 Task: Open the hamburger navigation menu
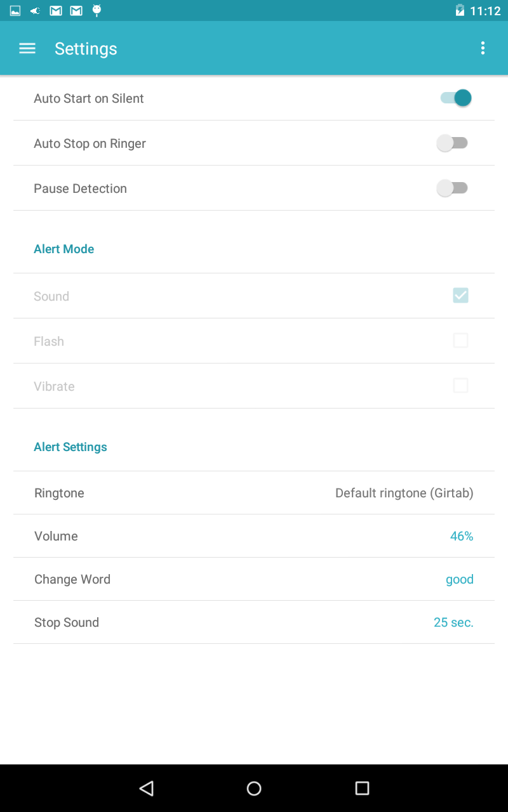[x=27, y=48]
